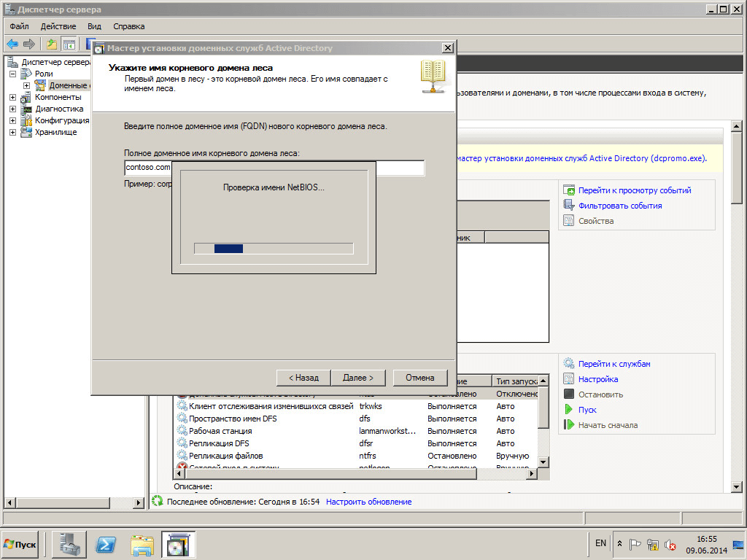Open Windows Explorer taskbar icon

(x=142, y=545)
